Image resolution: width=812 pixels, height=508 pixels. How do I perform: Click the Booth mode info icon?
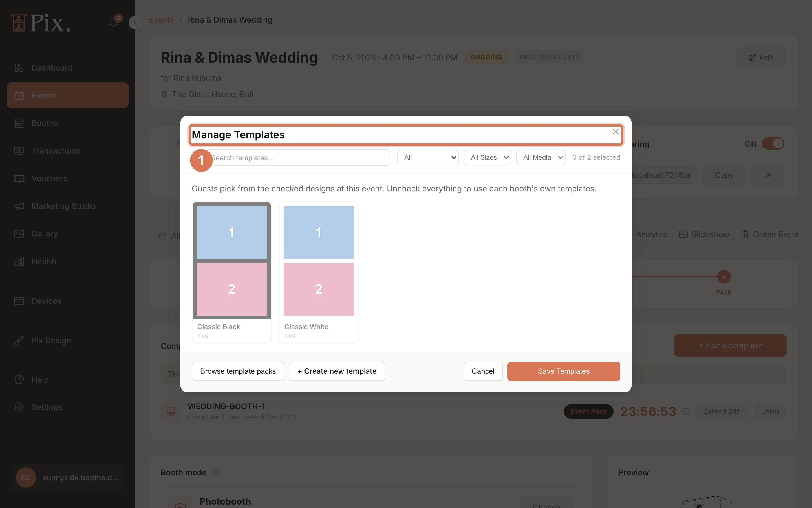click(217, 472)
